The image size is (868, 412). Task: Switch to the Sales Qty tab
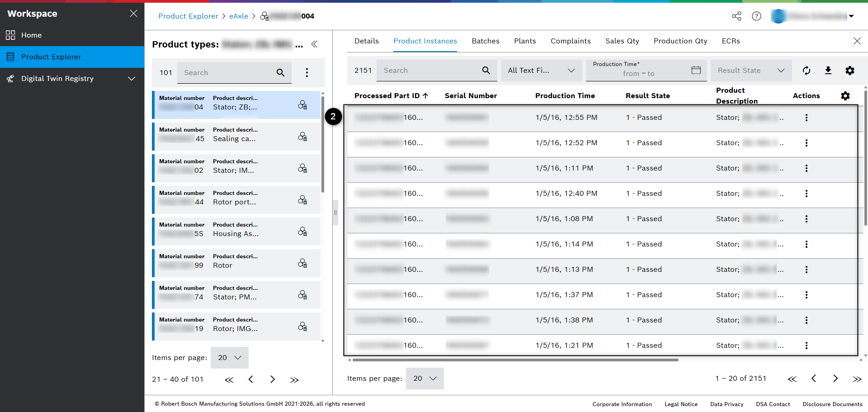pyautogui.click(x=622, y=41)
